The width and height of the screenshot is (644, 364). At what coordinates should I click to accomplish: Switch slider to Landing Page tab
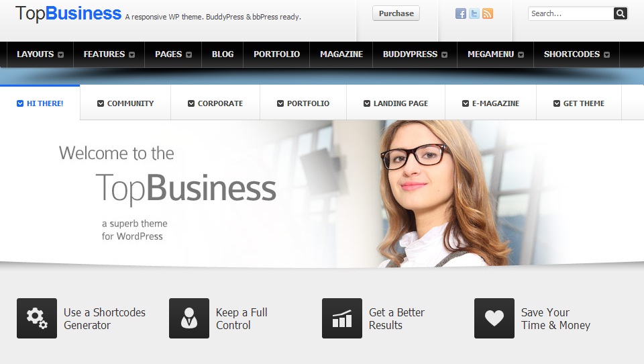click(396, 103)
